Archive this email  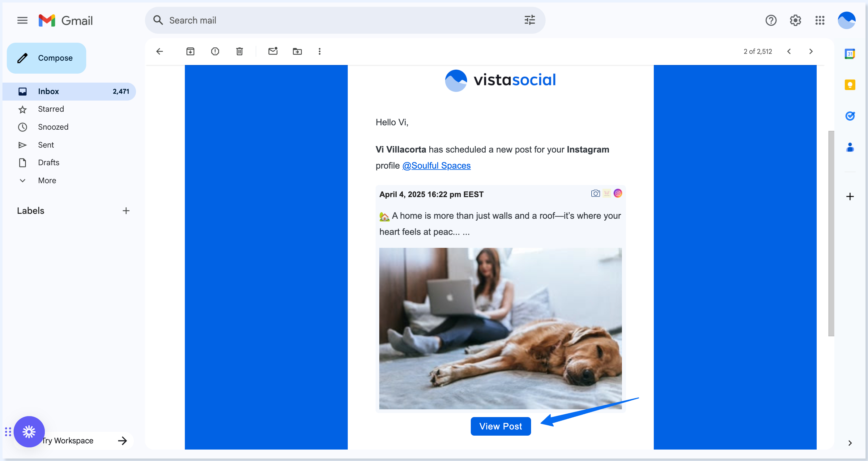click(190, 51)
